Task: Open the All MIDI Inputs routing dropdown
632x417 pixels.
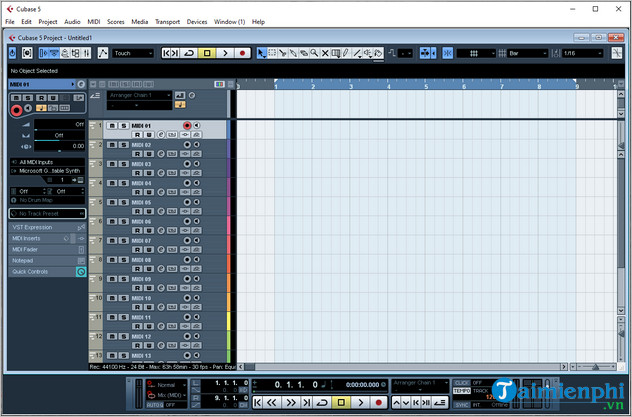Action: point(48,162)
